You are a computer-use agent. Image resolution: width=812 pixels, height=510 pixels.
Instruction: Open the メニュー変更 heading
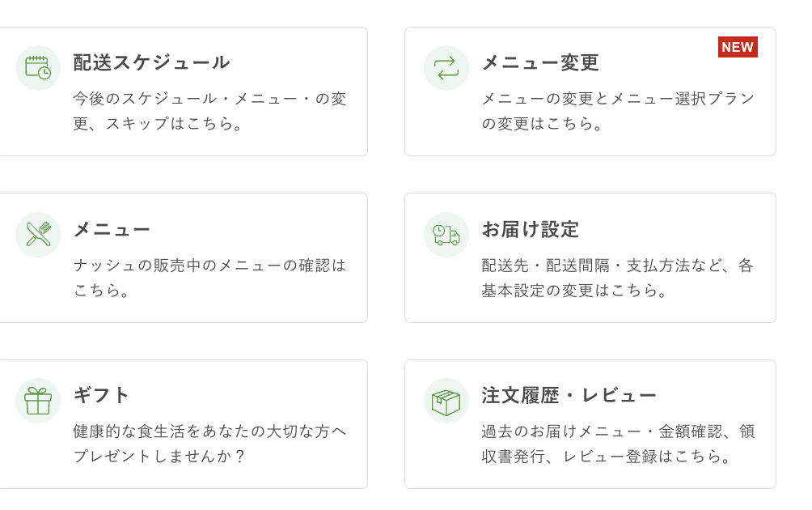tap(540, 62)
